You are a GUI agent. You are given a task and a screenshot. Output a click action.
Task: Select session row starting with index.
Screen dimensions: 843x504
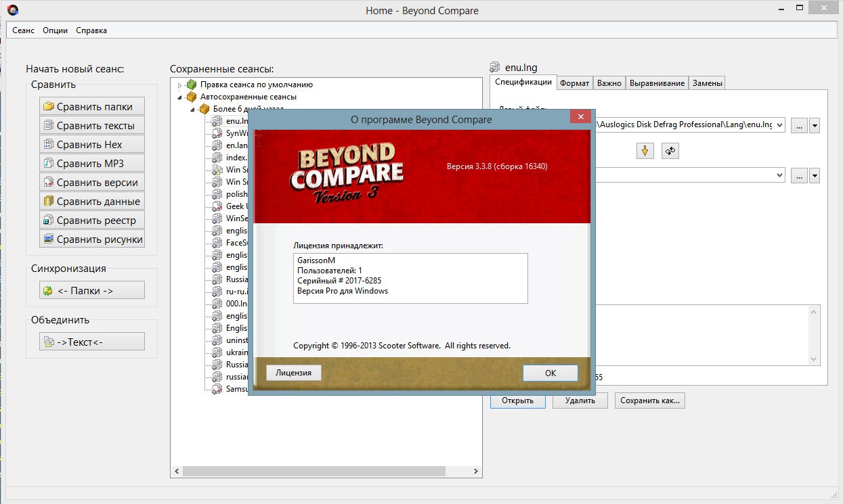click(x=230, y=158)
